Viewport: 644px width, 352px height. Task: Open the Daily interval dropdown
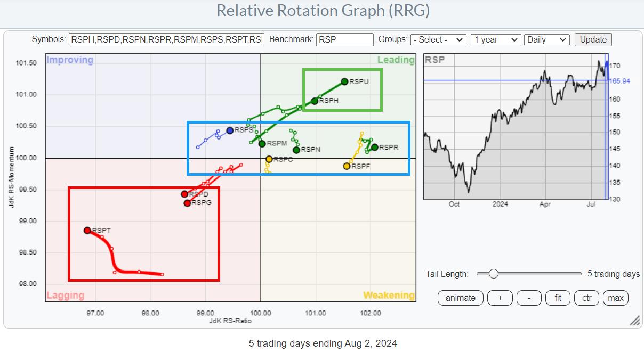pyautogui.click(x=547, y=39)
